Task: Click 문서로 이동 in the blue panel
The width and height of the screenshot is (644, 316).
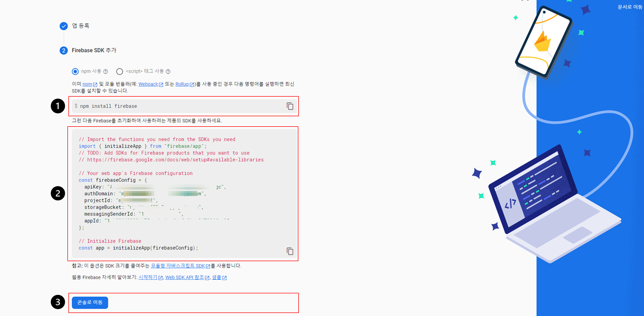Action: (630, 7)
